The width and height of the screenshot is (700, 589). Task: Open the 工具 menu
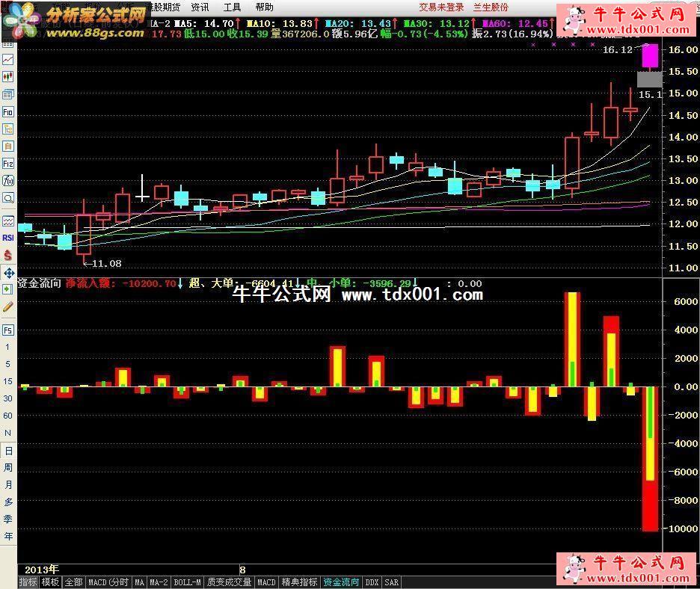[232, 7]
